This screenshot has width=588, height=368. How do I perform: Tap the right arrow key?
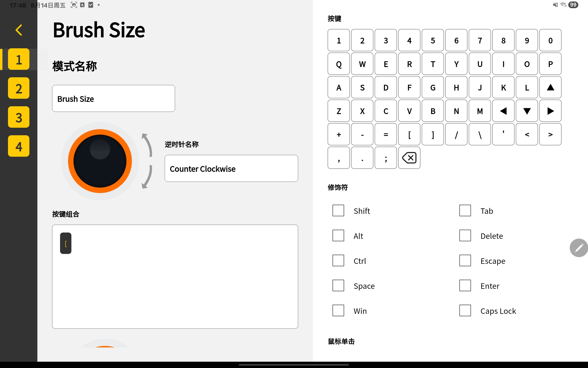click(550, 111)
